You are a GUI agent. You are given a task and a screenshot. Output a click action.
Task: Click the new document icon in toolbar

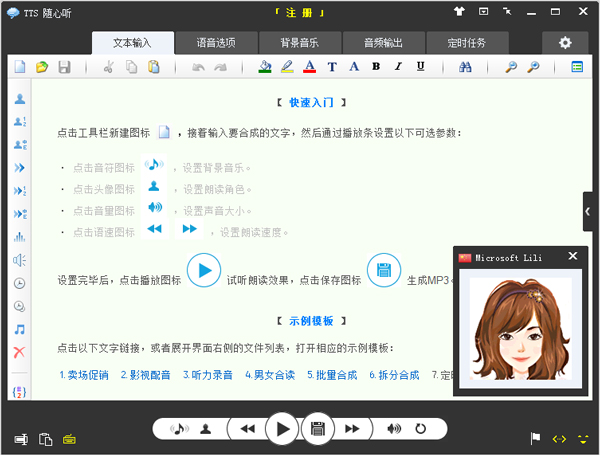click(x=20, y=67)
